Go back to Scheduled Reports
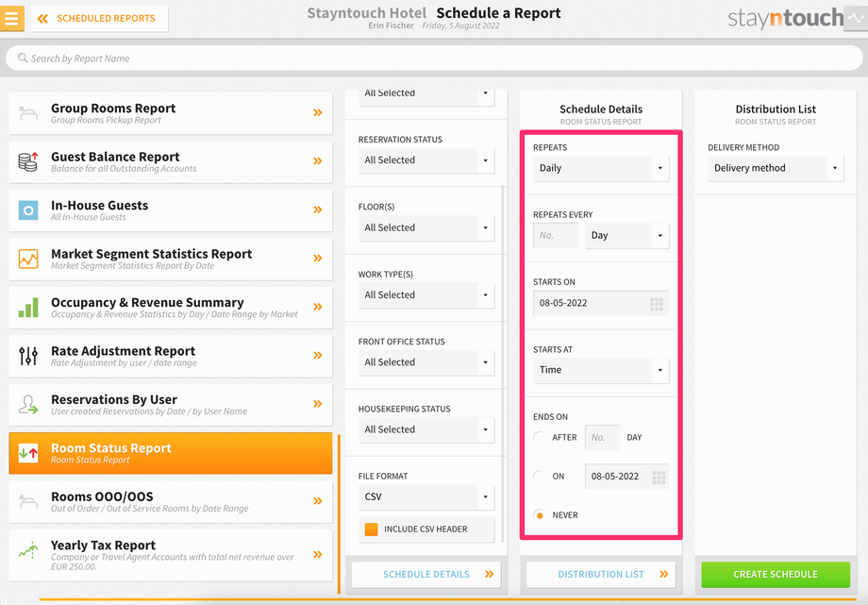Screen dimensions: 868x605 pos(100,18)
